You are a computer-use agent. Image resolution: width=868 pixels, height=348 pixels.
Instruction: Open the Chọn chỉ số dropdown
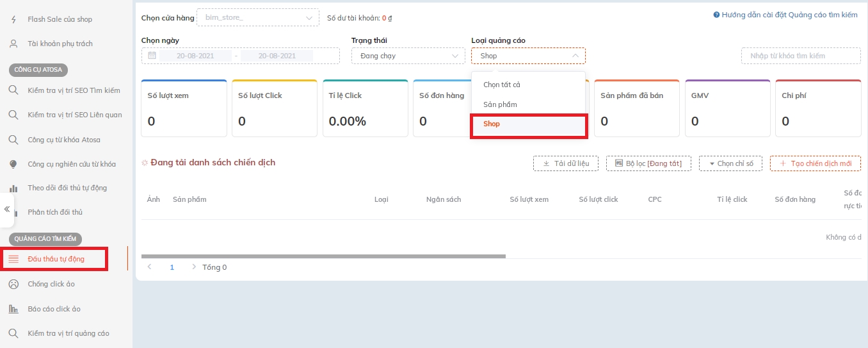pos(730,163)
